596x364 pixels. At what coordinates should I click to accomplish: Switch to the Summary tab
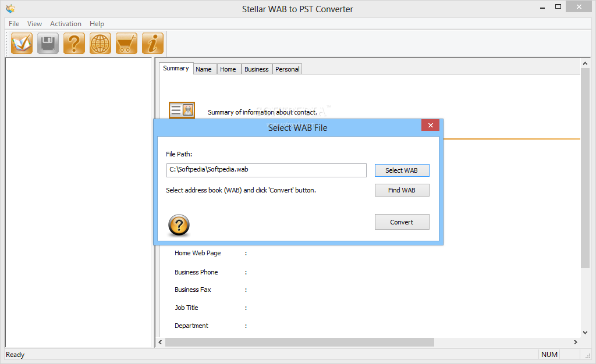tap(176, 68)
